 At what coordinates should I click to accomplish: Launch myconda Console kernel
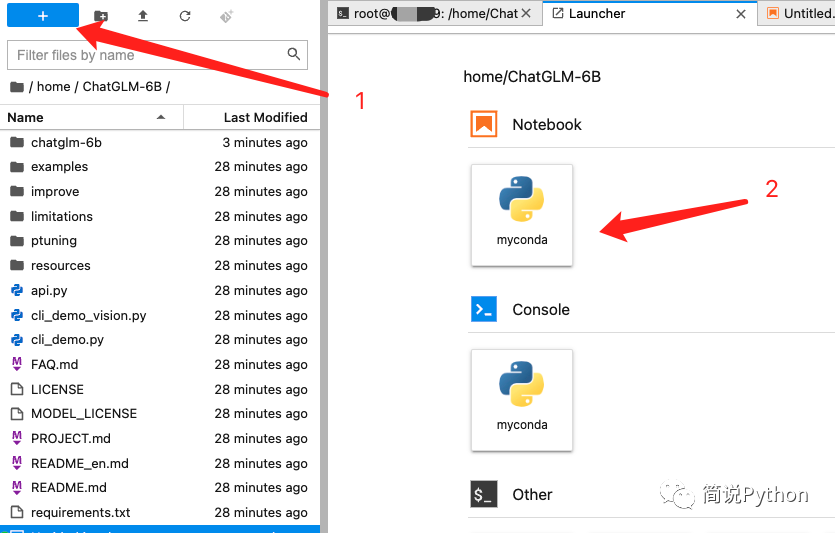(x=522, y=399)
